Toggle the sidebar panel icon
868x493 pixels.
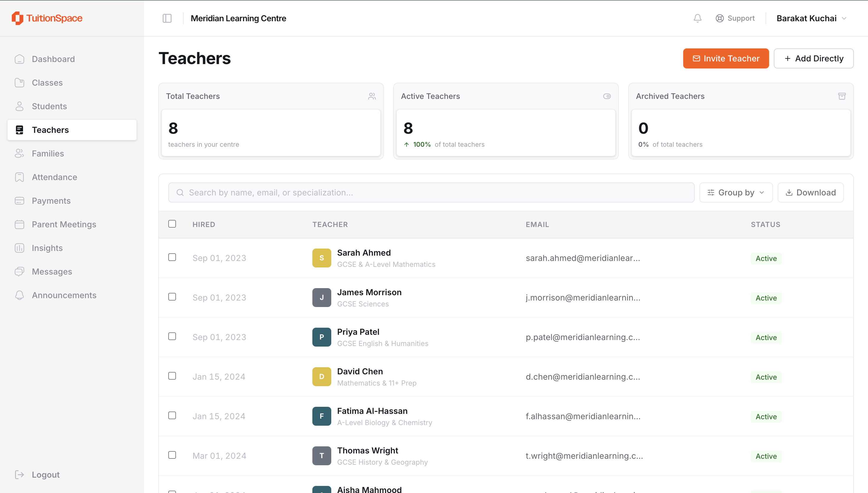[x=167, y=18]
